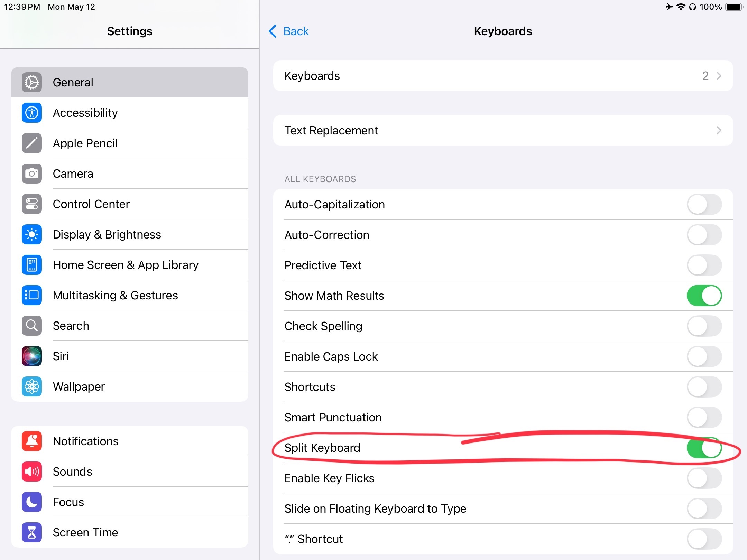Disable the Split Keyboard toggle

pyautogui.click(x=704, y=448)
